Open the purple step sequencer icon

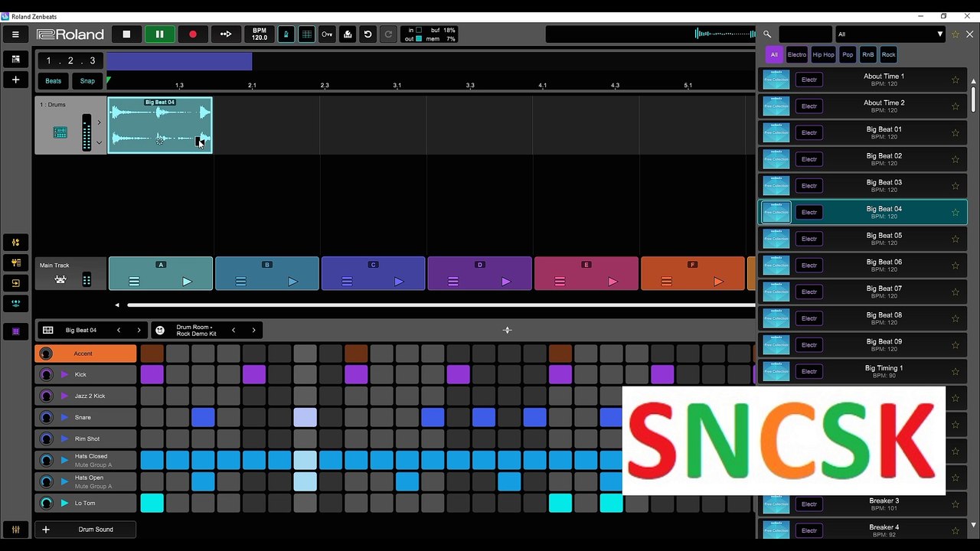(15, 331)
